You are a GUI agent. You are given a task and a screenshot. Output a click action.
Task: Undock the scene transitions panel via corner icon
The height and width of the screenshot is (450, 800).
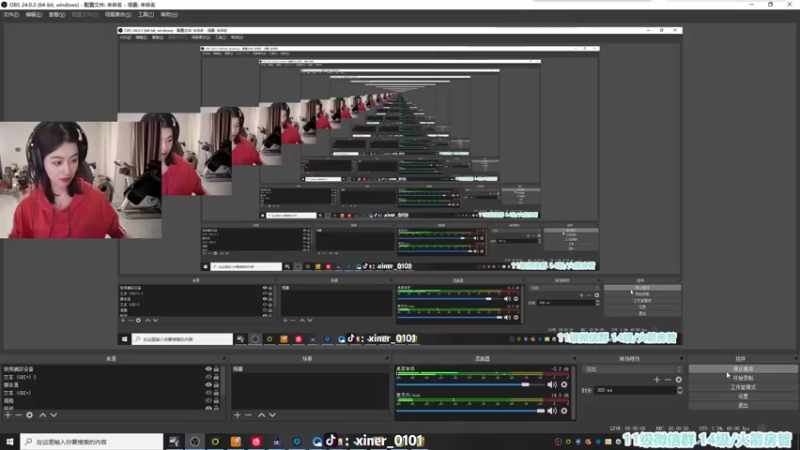click(681, 359)
